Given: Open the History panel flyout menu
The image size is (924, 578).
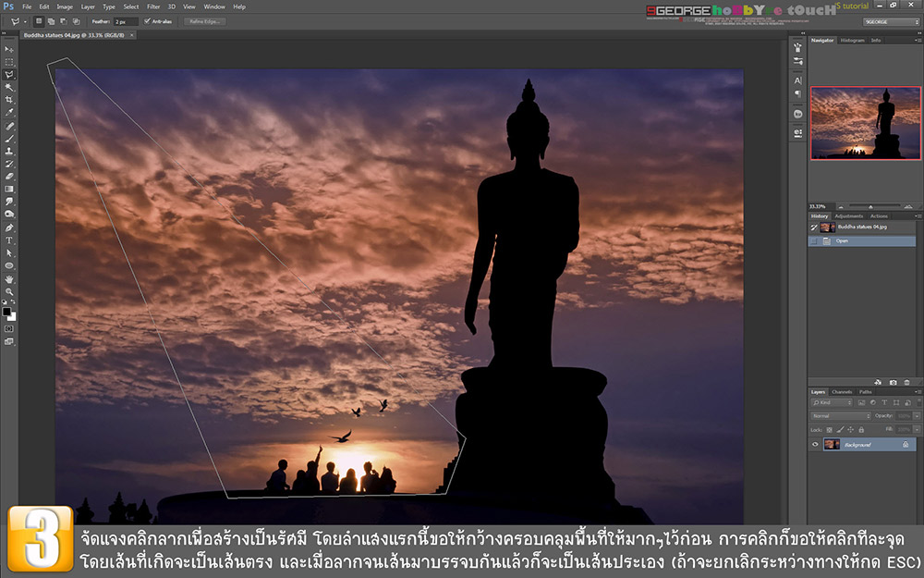Looking at the screenshot, I should (x=917, y=215).
